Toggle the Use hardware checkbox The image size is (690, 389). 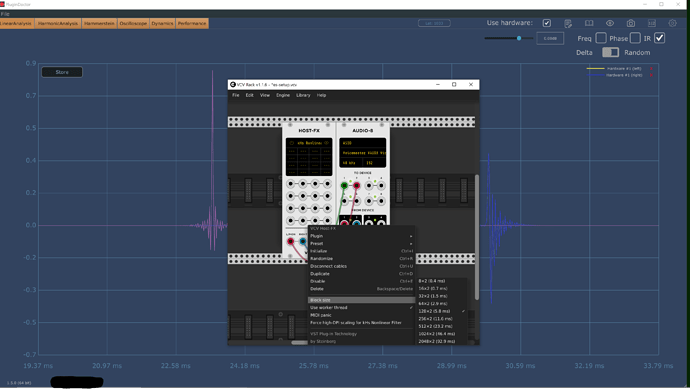click(547, 23)
